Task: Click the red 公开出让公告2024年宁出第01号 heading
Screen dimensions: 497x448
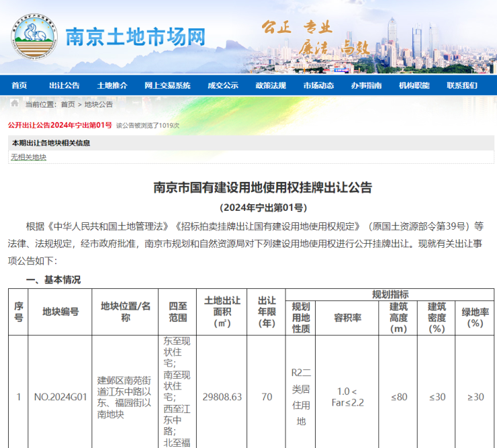Action: click(60, 125)
